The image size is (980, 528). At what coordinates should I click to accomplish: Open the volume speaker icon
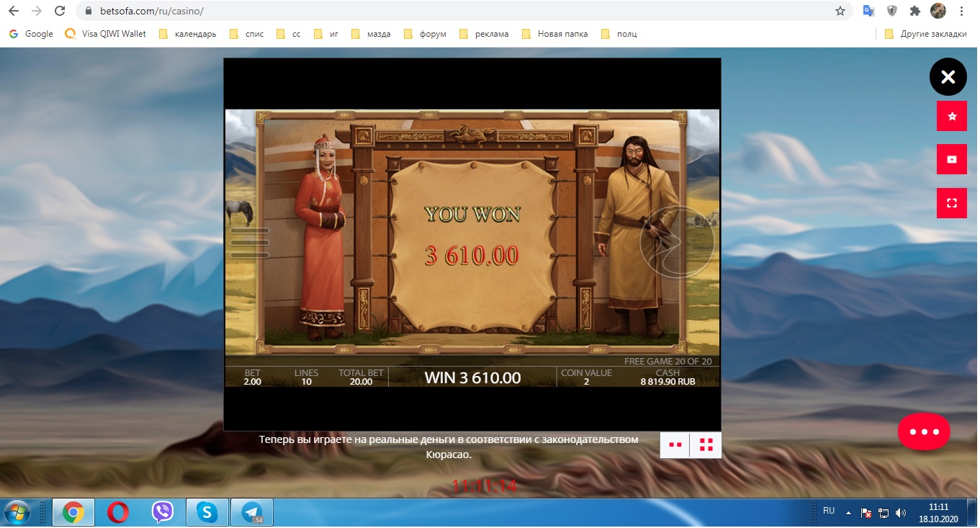pyautogui.click(x=901, y=513)
